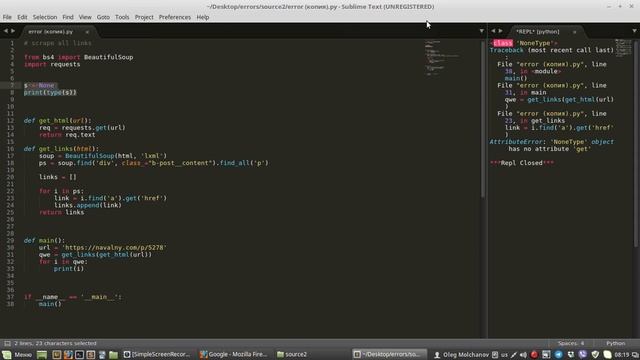Open the file manager taskbar launcher
Screen dimensions: 640x360
[113, 354]
